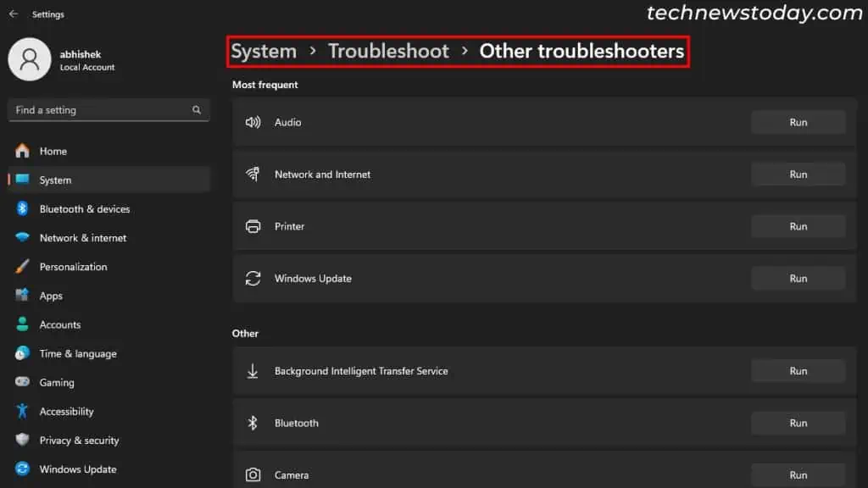Open Personalization settings

[109, 267]
